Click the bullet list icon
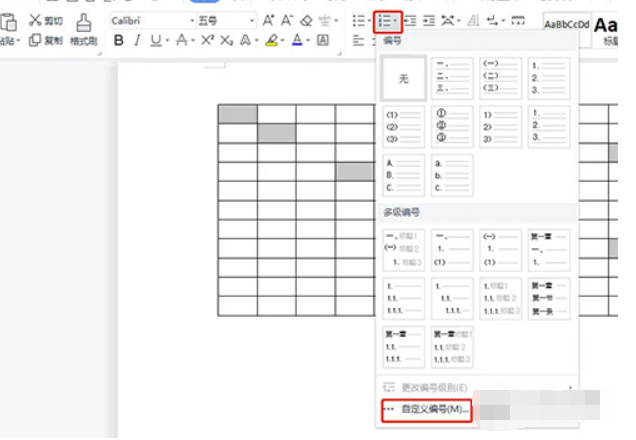The width and height of the screenshot is (636, 440). (359, 20)
